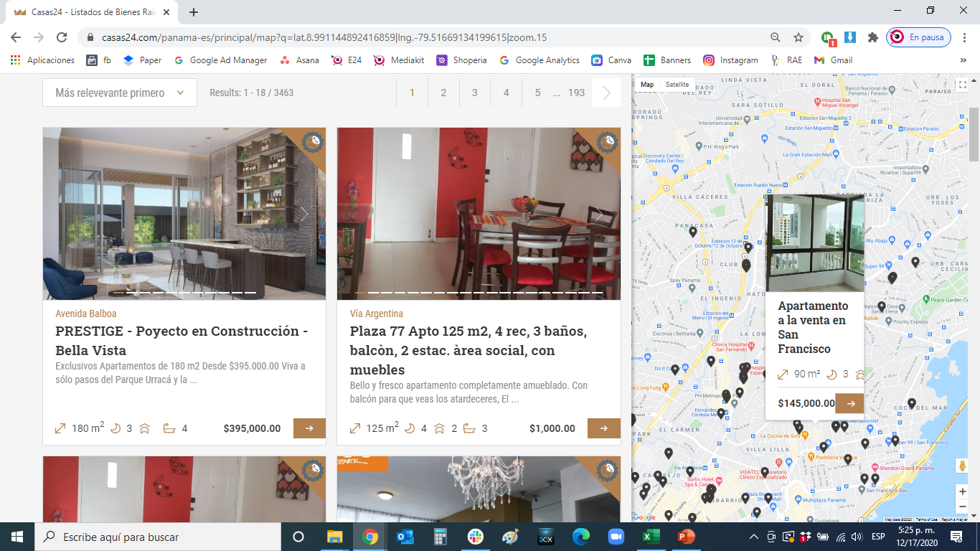
Task: Reload the page in Chrome
Action: click(62, 37)
